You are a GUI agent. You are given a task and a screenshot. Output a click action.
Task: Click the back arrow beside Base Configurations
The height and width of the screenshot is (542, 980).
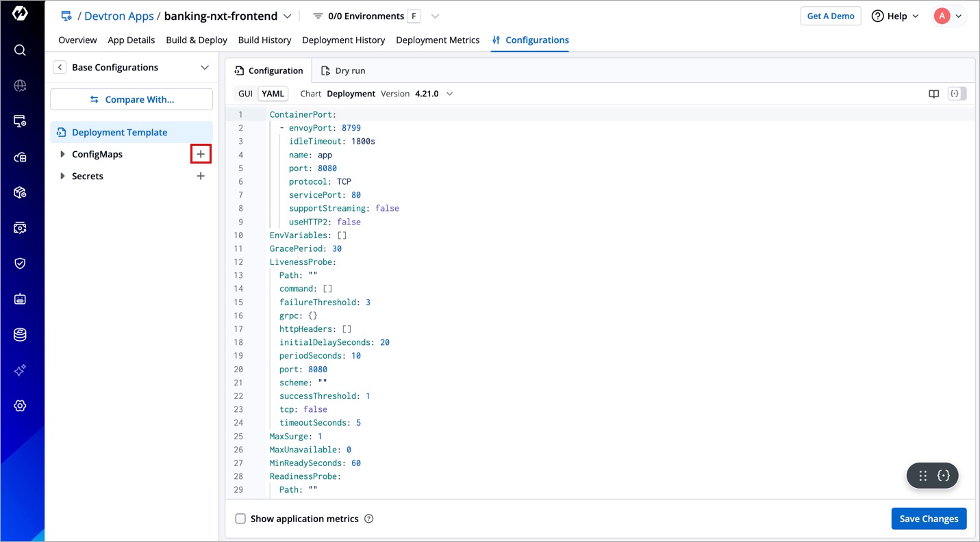[x=60, y=67]
